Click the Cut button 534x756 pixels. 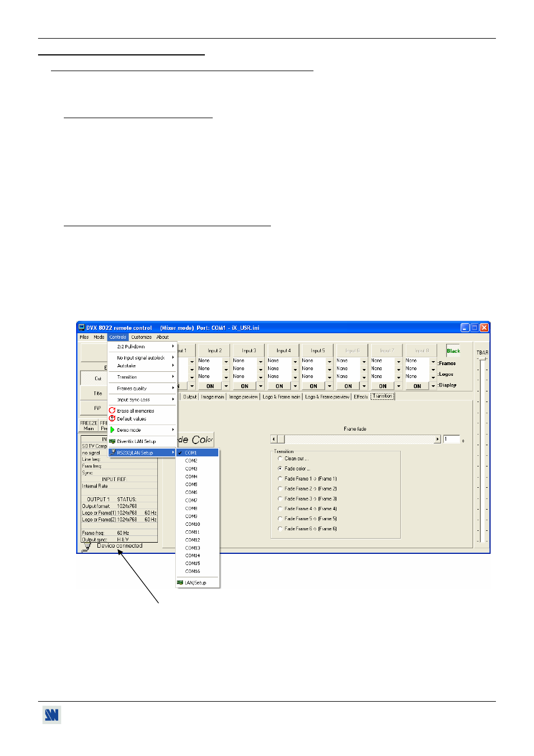point(94,378)
